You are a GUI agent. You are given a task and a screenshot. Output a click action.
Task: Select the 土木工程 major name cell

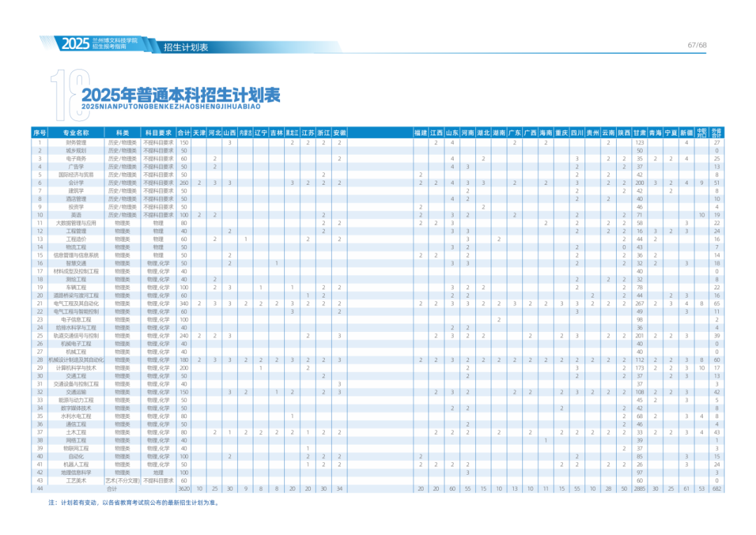coord(76,432)
